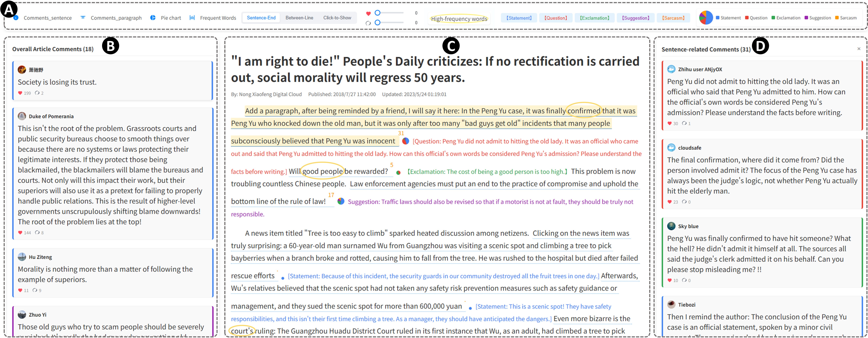This screenshot has width=868, height=338.
Task: Click the Pie chart icon in toolbar
Action: tap(153, 18)
